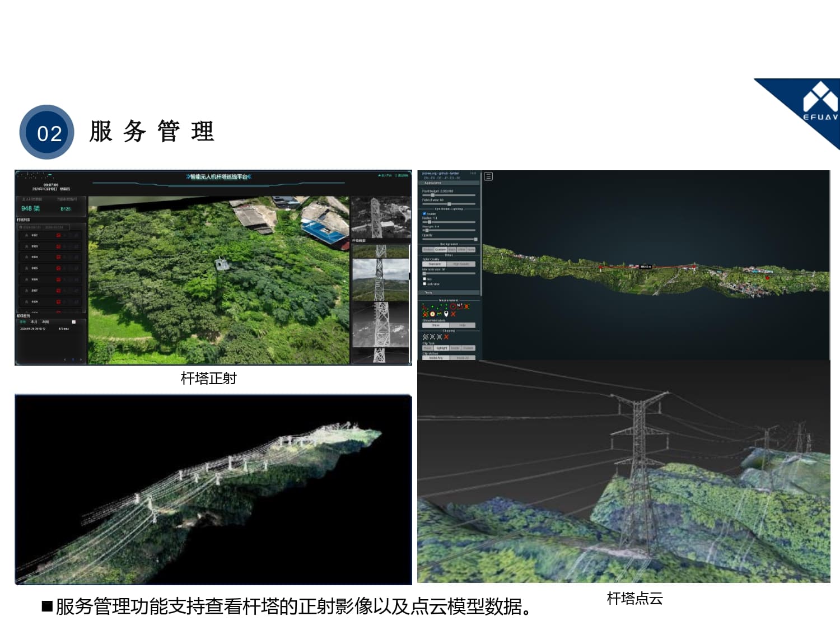Image resolution: width=840 pixels, height=630 pixels.
Task: Tick the Lock view checkbox
Action: (424, 284)
